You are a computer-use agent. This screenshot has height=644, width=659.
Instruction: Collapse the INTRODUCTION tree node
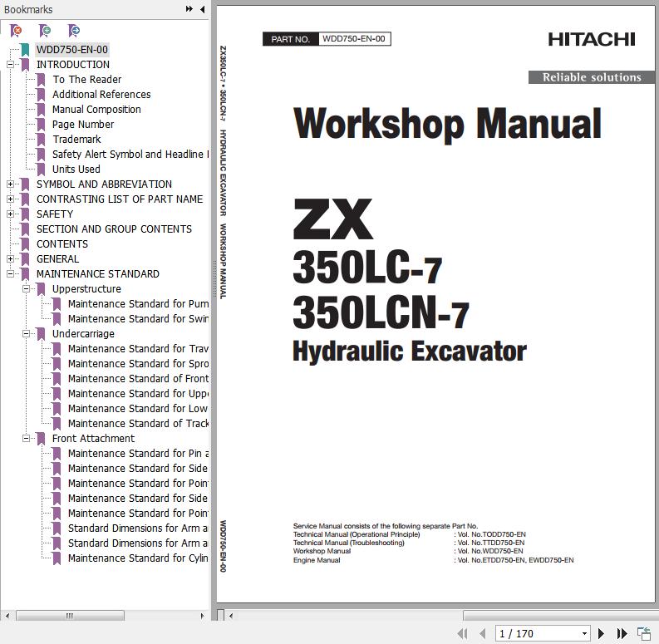tap(10, 64)
